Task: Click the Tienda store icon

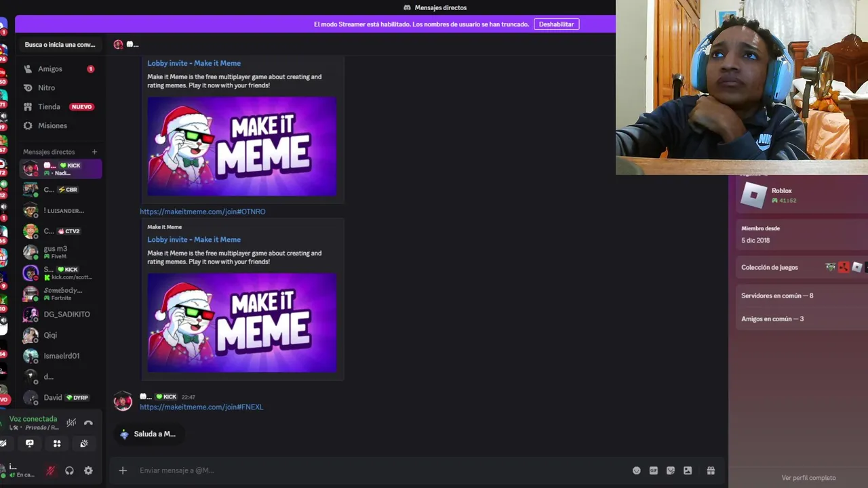Action: (28, 107)
